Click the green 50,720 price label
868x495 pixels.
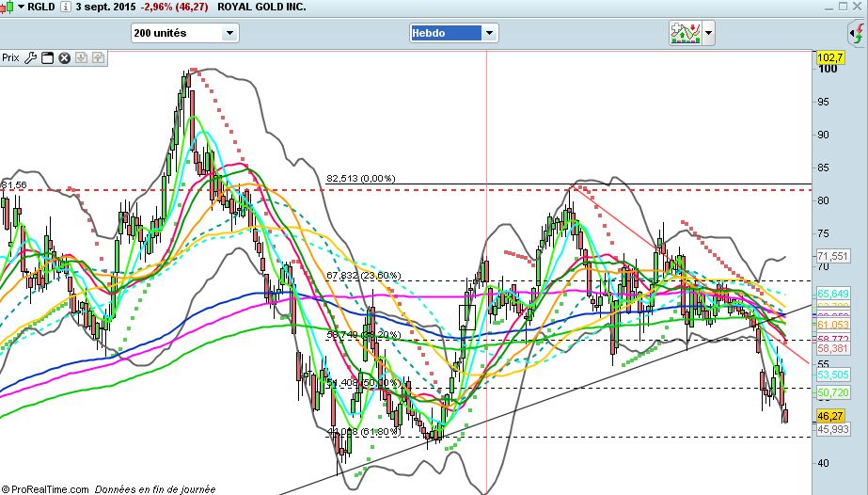tap(832, 392)
